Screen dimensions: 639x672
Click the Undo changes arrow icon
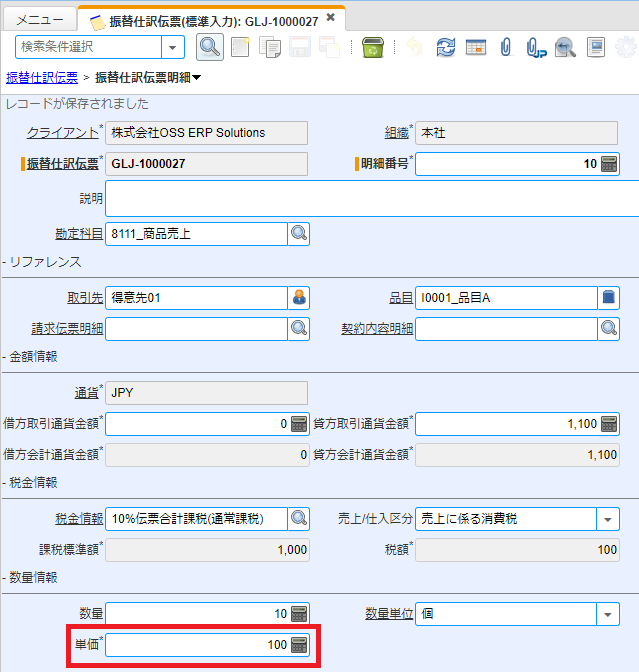415,47
